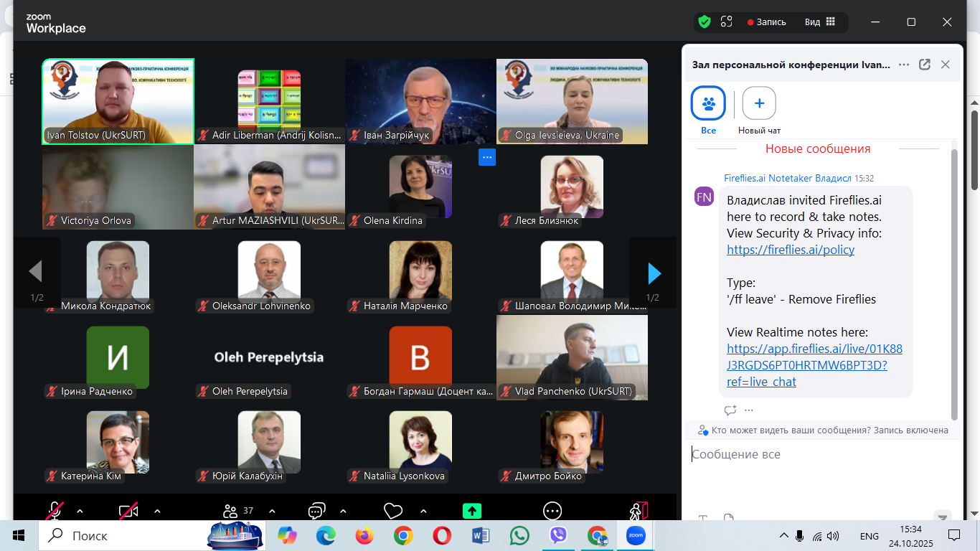This screenshot has width=980, height=551.
Task: Open the 'Вид' view layout menu
Action: click(820, 22)
